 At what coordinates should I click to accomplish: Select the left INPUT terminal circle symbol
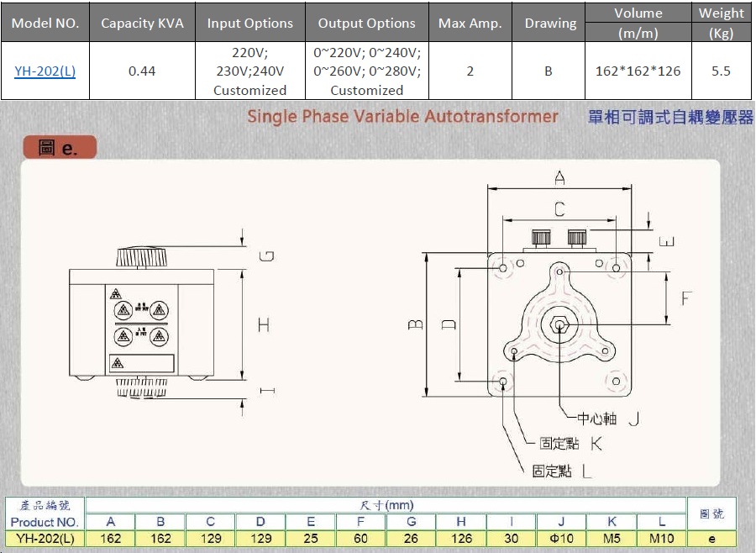(123, 335)
